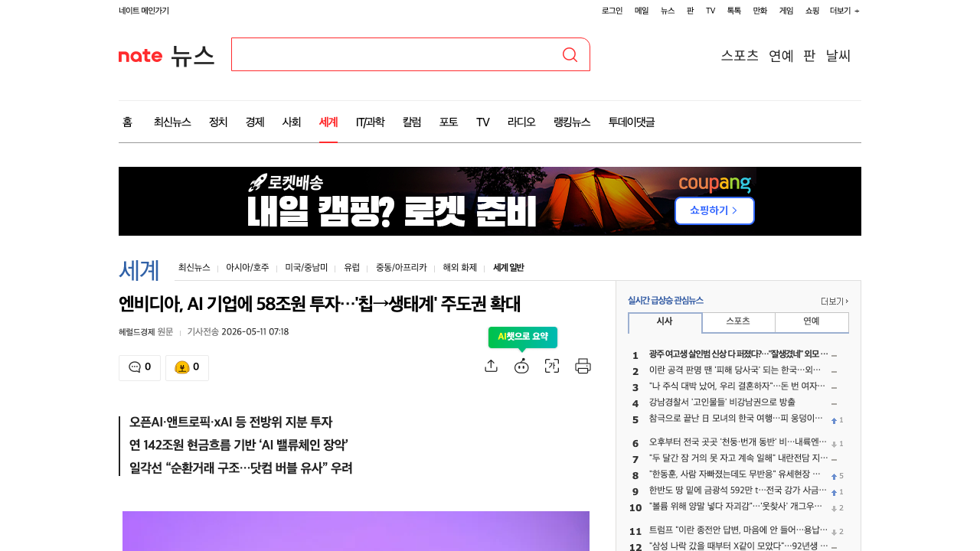Viewport: 980px width, 551px height.
Task: Open the 게임 link
Action: 786,11
